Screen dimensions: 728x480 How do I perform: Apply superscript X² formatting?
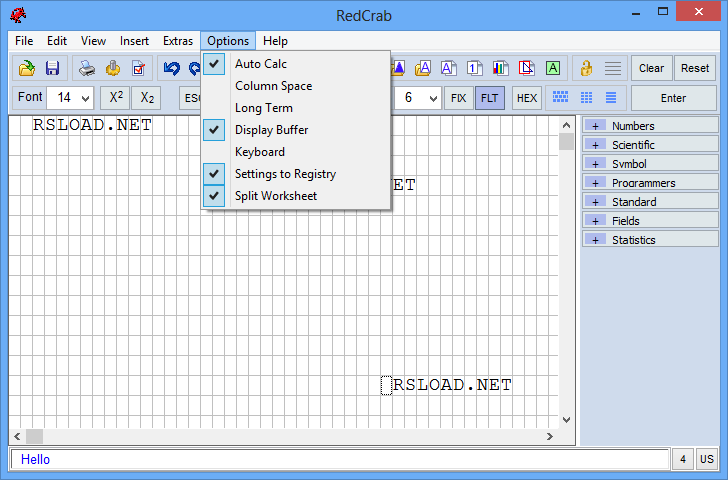(116, 98)
